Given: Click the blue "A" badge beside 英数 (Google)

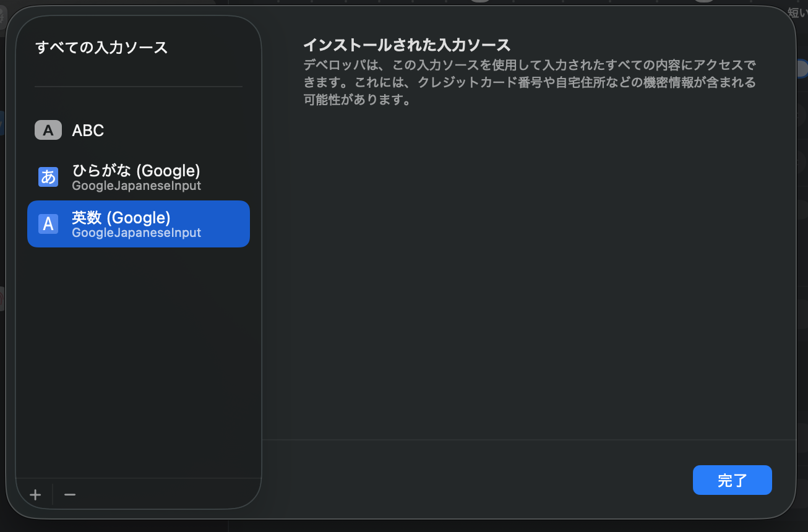Looking at the screenshot, I should [x=48, y=224].
